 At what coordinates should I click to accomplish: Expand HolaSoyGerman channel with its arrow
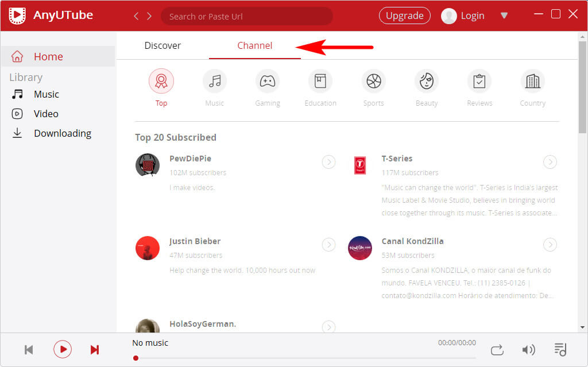click(329, 326)
